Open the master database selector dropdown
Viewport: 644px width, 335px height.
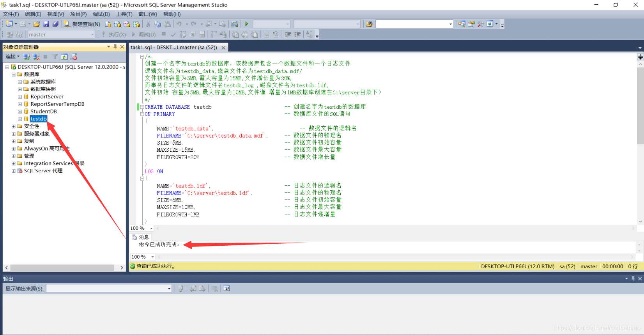(92, 34)
